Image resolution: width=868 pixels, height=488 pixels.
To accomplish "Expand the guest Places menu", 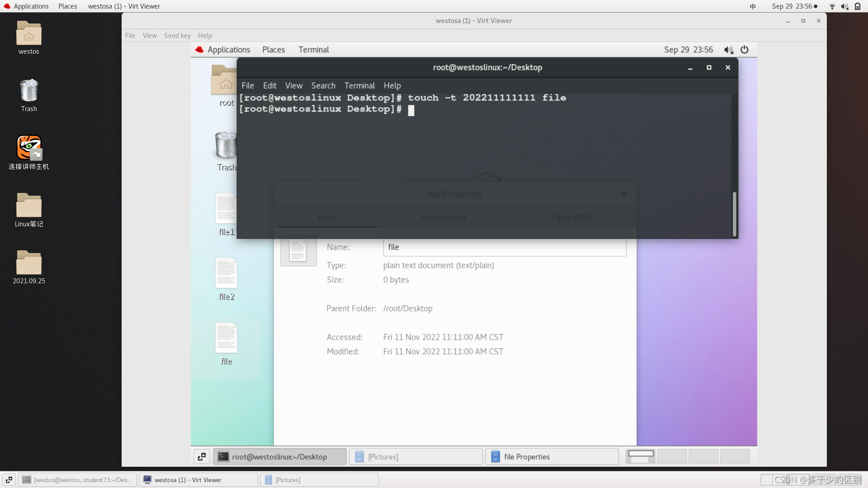I will pos(274,50).
